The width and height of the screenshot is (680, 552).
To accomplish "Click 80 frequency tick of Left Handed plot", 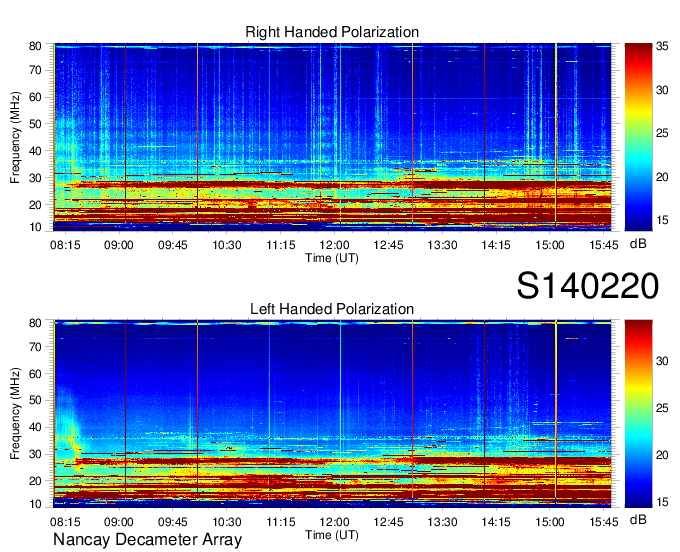I will (35, 323).
